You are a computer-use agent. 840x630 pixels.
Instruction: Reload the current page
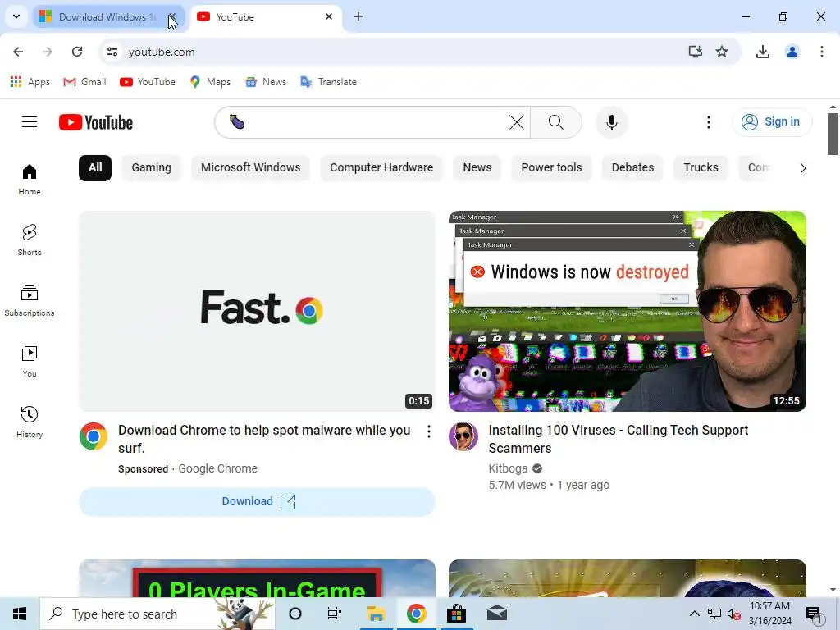(x=77, y=52)
